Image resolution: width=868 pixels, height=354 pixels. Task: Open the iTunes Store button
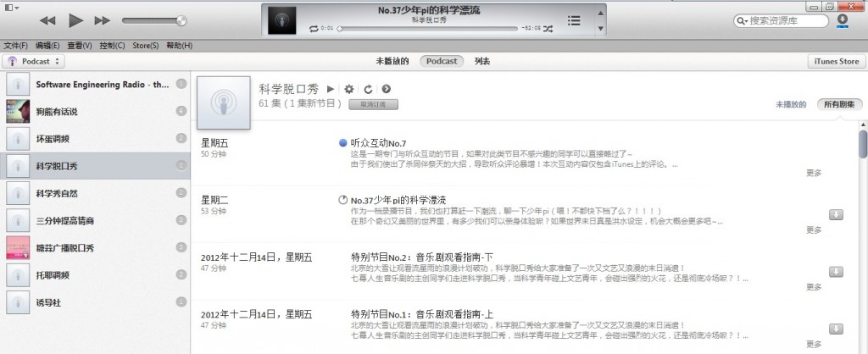pyautogui.click(x=837, y=61)
